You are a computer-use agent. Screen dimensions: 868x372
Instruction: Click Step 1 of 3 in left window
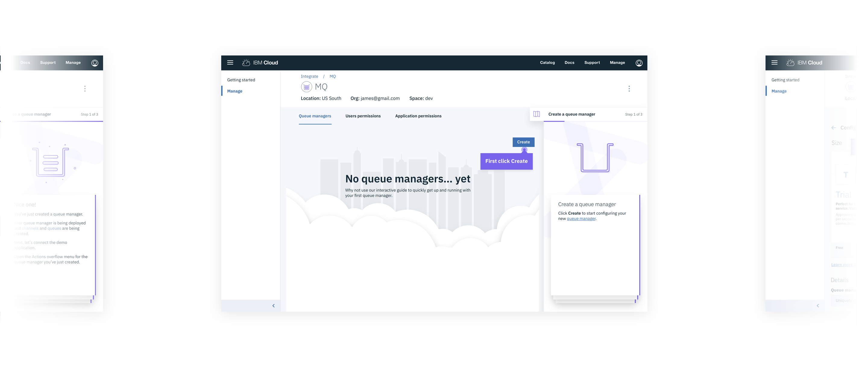pyautogui.click(x=89, y=115)
